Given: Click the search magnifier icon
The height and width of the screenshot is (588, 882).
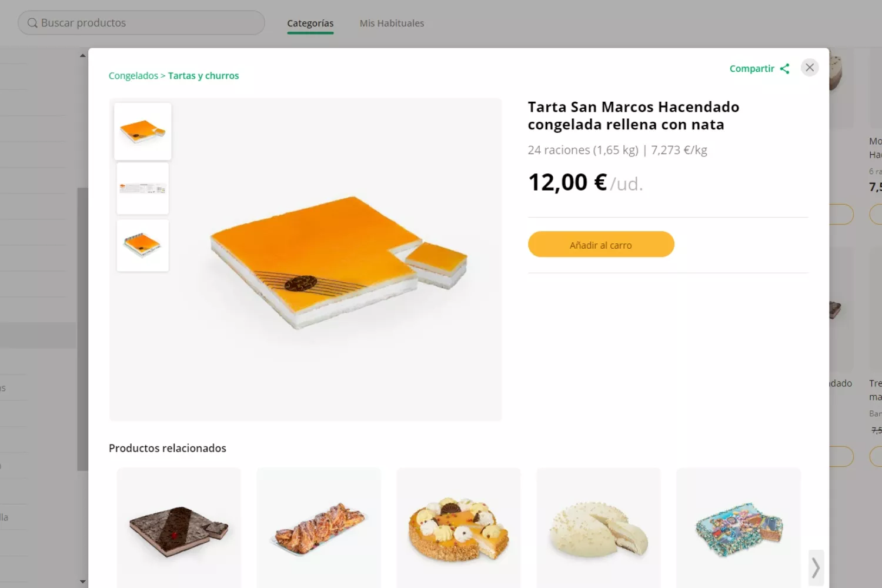Looking at the screenshot, I should point(32,23).
